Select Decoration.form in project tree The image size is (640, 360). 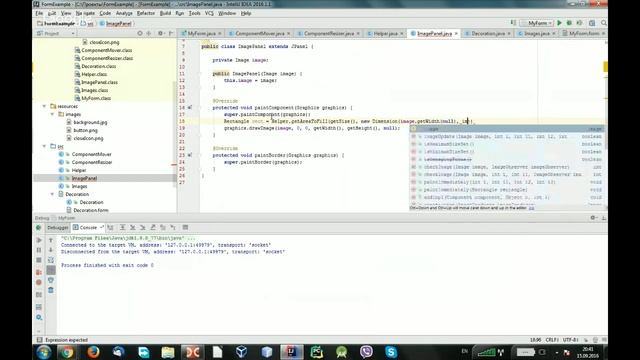point(91,210)
